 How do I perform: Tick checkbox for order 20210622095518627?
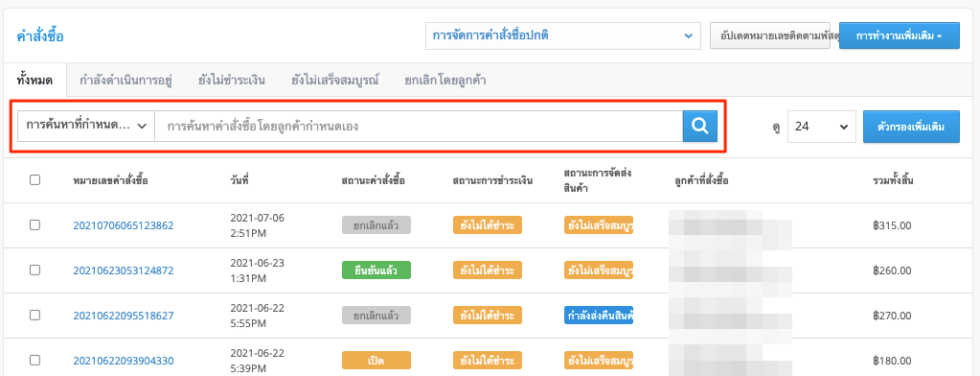35,315
